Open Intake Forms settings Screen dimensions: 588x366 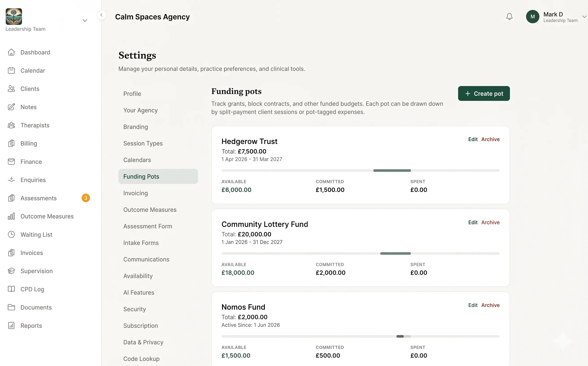(141, 243)
